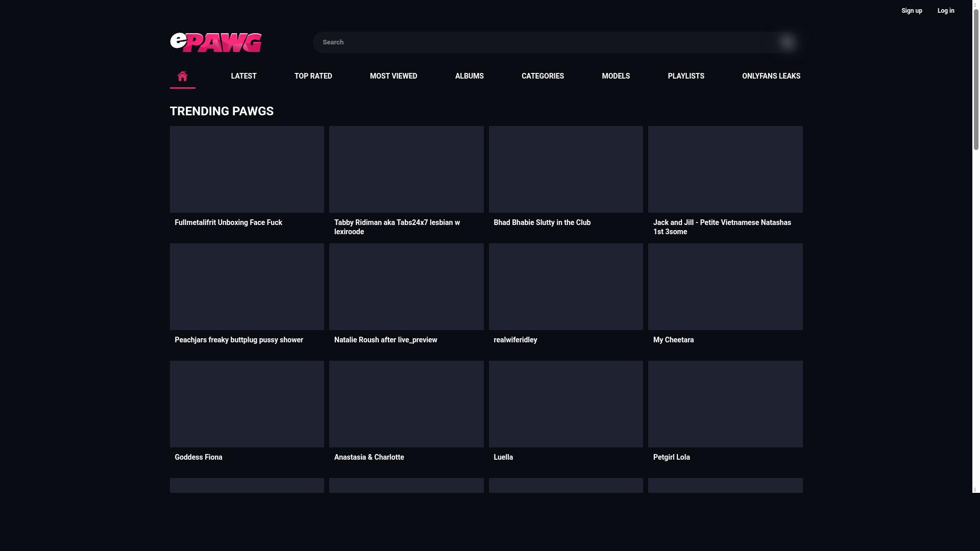Open the LATEST section
Screen dimensions: 980x551
click(x=243, y=76)
